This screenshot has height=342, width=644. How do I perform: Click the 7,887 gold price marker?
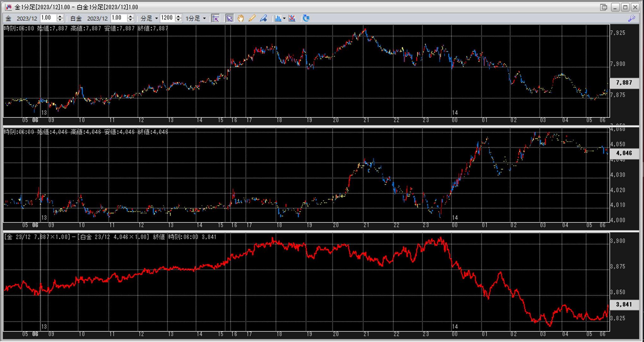pyautogui.click(x=624, y=83)
